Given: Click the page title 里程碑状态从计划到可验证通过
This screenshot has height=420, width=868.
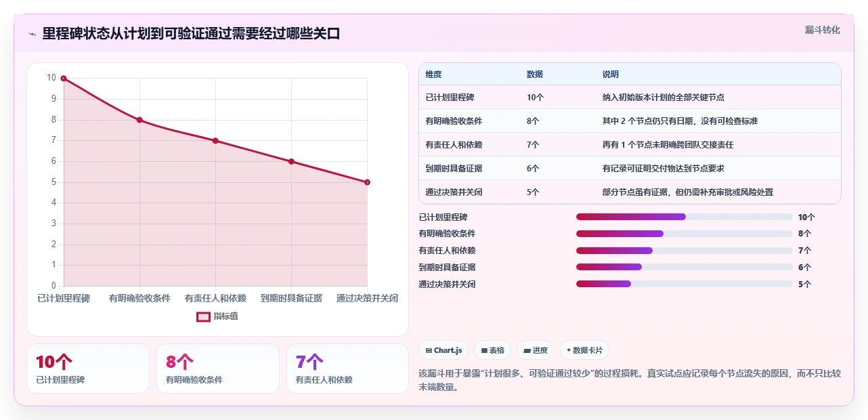Looking at the screenshot, I should (x=191, y=34).
